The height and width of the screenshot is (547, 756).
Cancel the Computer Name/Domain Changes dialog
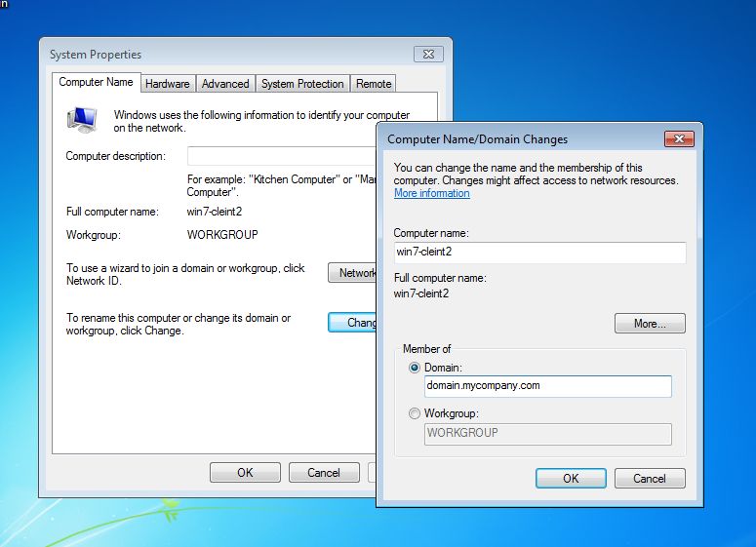pyautogui.click(x=649, y=478)
